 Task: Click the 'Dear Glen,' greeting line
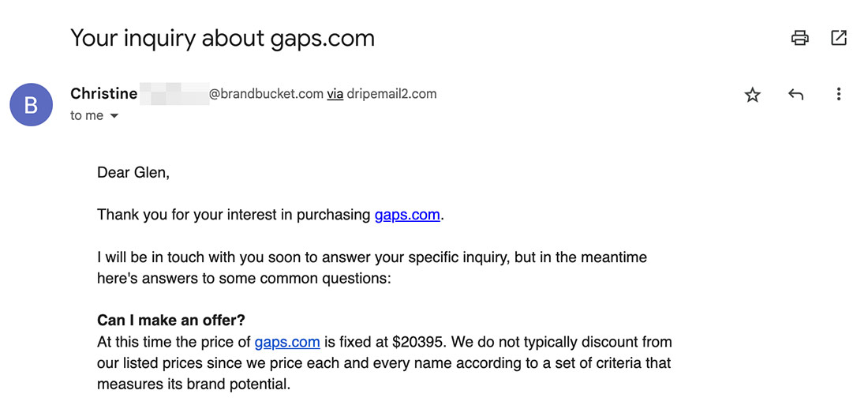133,173
